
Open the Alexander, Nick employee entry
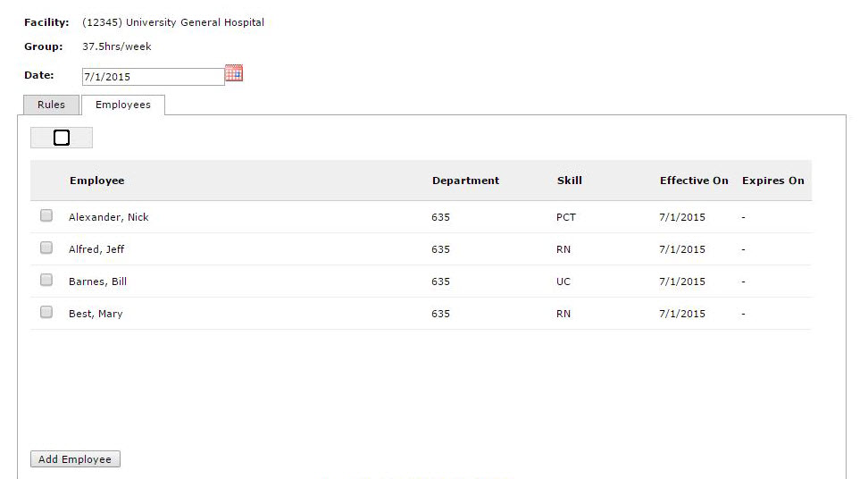[x=109, y=217]
